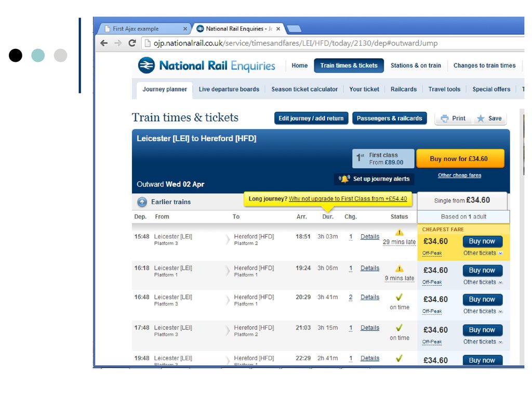Click the star icon beside Save
The height and width of the screenshot is (399, 532).
click(481, 118)
